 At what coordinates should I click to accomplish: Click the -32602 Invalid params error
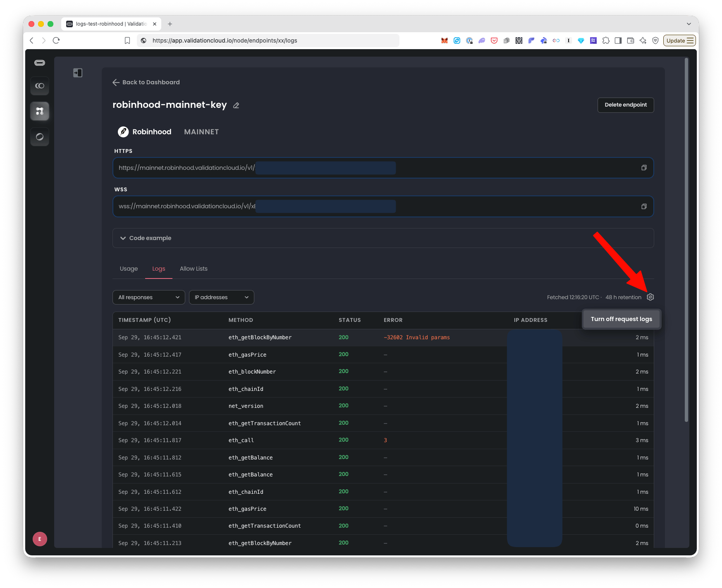[417, 338]
